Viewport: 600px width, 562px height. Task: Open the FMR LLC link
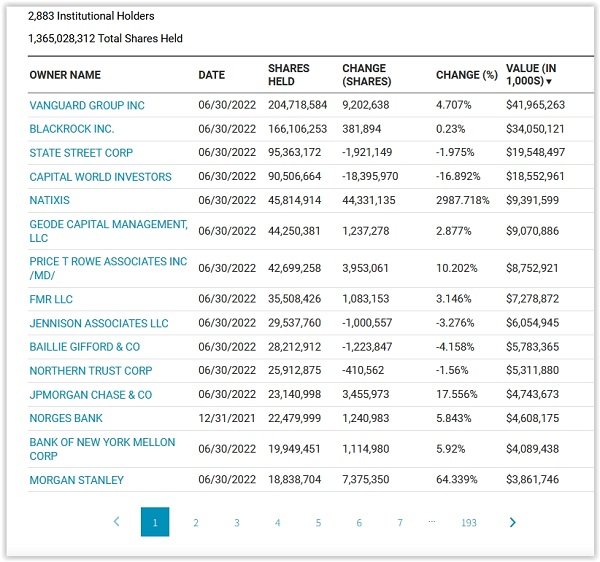51,299
